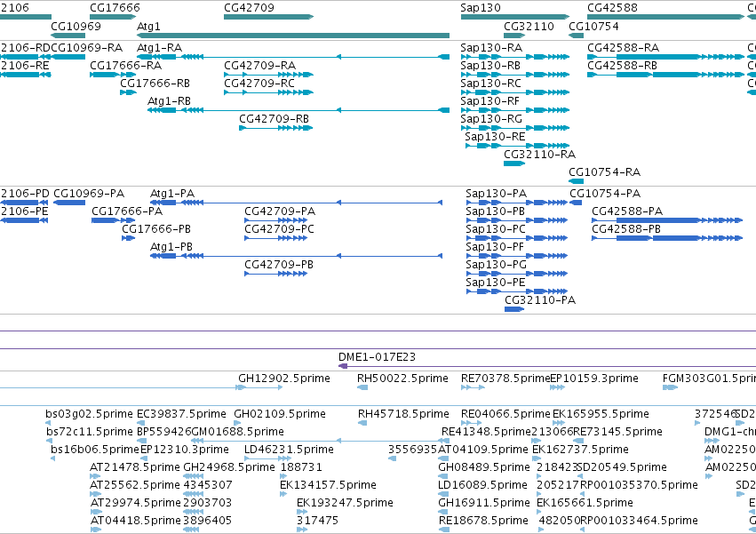Select EST bs03g02.5prime
This screenshot has height=534, width=756.
pos(49,423)
